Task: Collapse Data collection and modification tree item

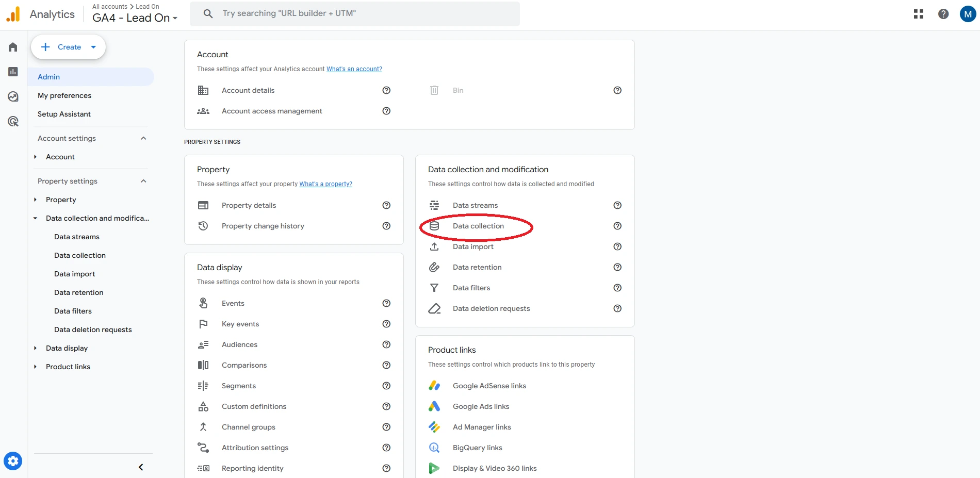Action: point(35,218)
